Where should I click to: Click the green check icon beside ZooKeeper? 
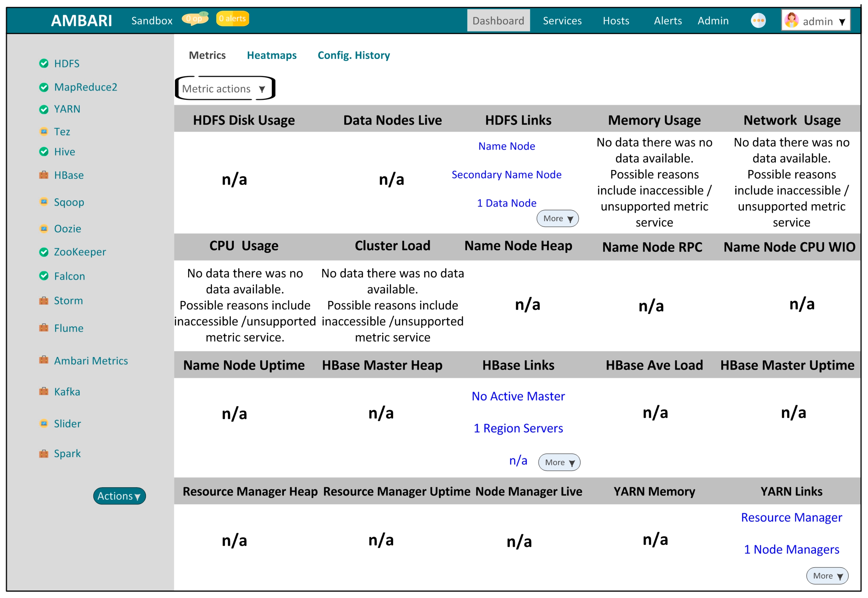tap(44, 252)
